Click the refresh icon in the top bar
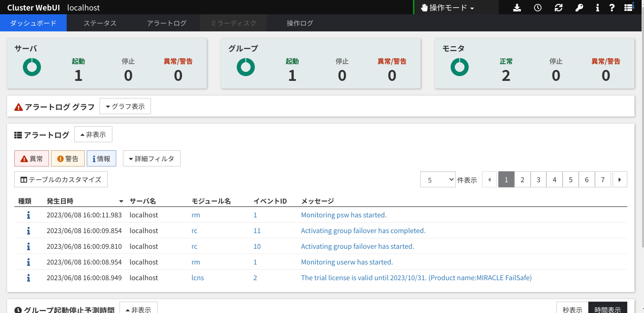 pyautogui.click(x=559, y=8)
